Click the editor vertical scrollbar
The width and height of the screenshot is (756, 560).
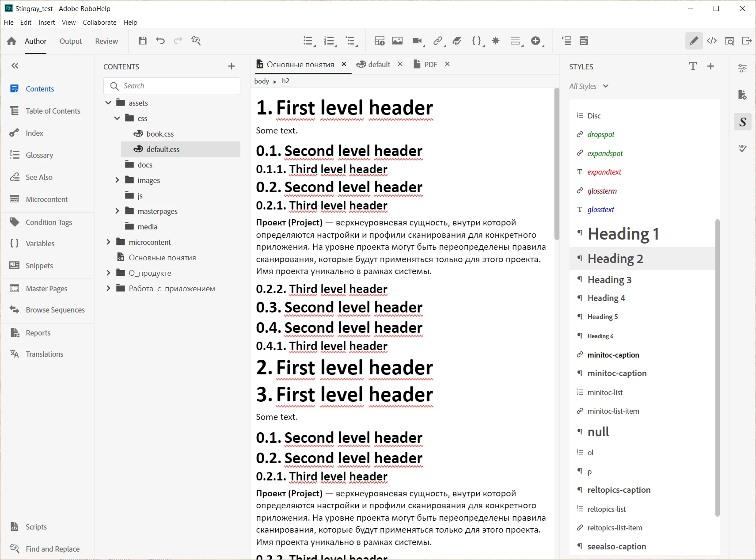coord(557,164)
